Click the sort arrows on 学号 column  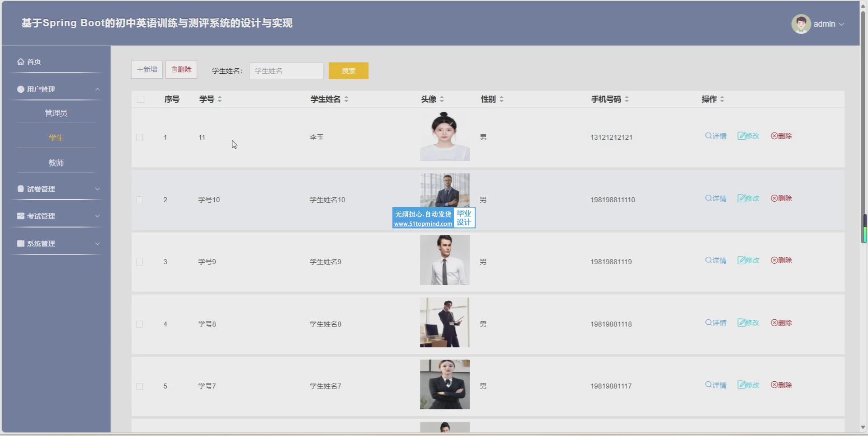(x=220, y=99)
